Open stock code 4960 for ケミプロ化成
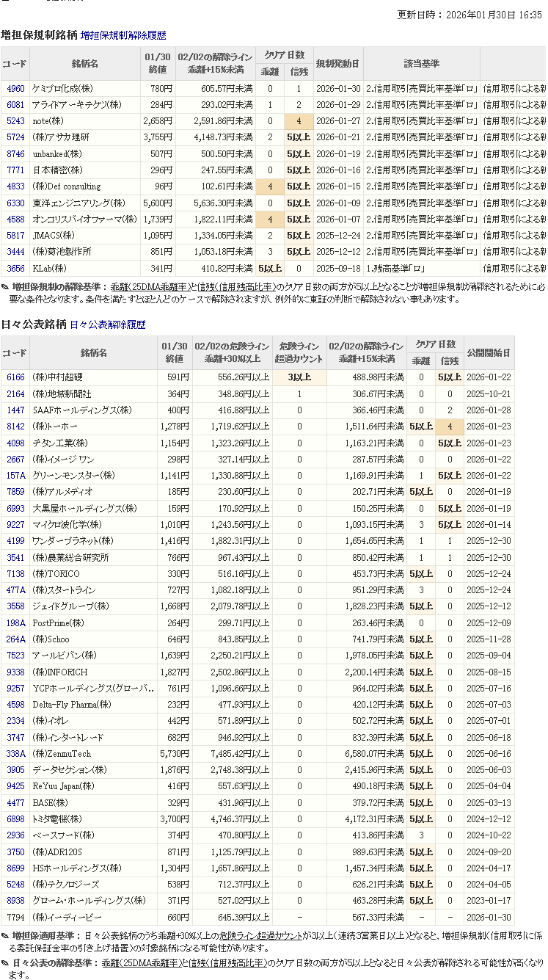Screen dimensions: 548x980 click(x=15, y=89)
